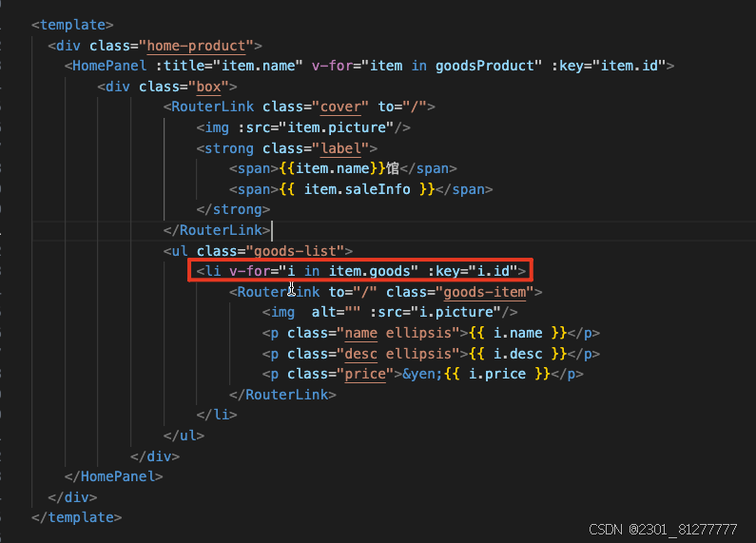Image resolution: width=756 pixels, height=543 pixels.
Task: Click the div class="box" line
Action: tap(167, 87)
